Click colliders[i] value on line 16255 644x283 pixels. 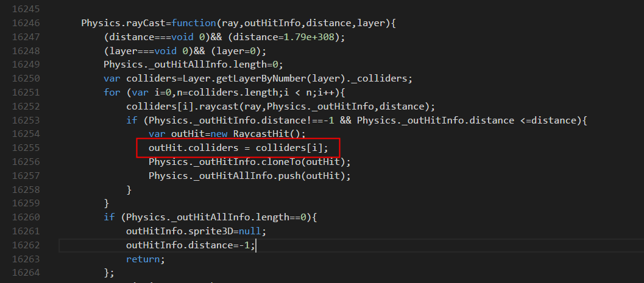(289, 148)
